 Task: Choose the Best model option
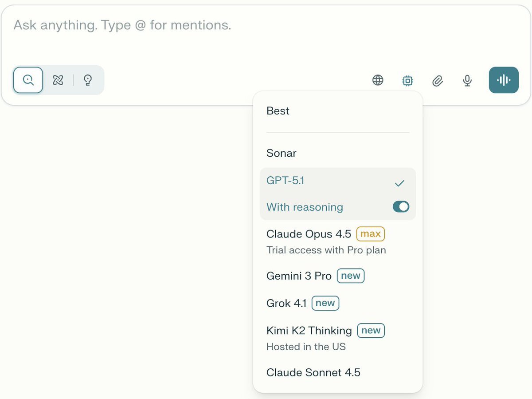pos(278,111)
